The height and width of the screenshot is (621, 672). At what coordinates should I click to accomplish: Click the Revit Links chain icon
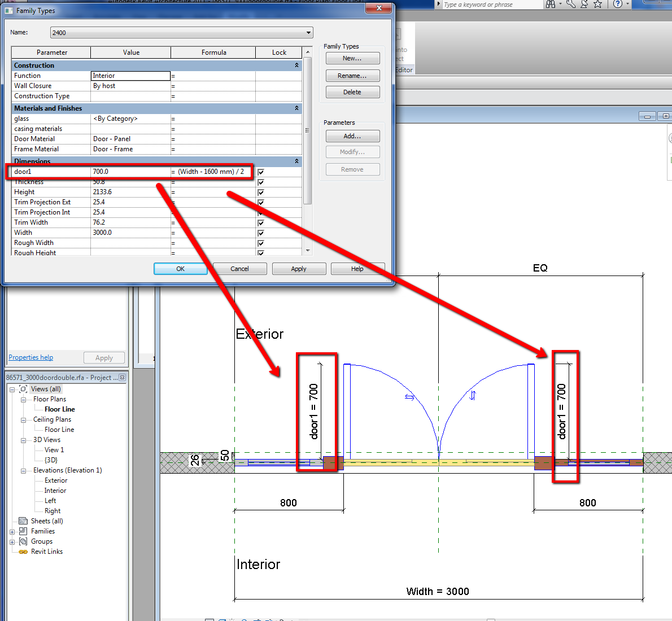pyautogui.click(x=23, y=552)
